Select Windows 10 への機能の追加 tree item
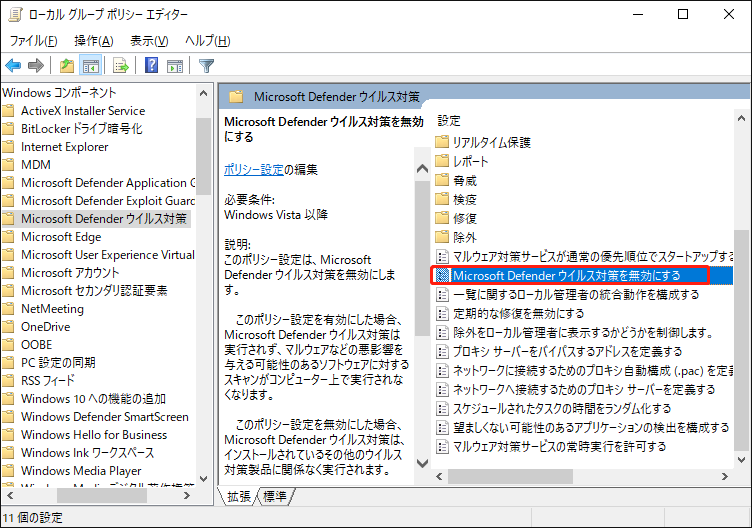The height and width of the screenshot is (528, 752). pyautogui.click(x=94, y=399)
